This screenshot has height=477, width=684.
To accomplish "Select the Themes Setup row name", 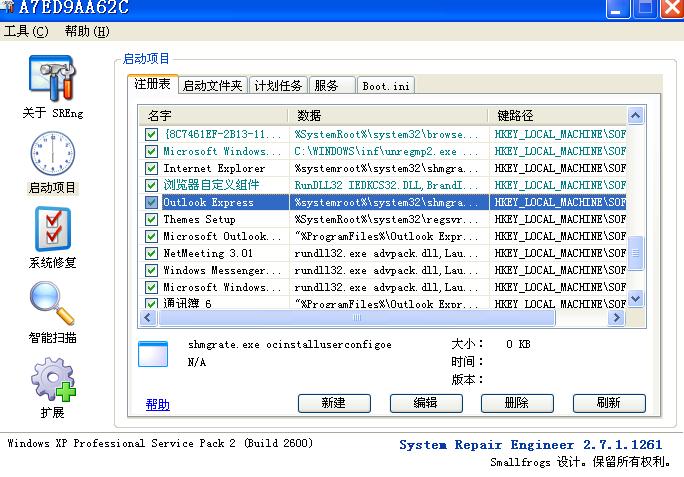I will tap(199, 219).
